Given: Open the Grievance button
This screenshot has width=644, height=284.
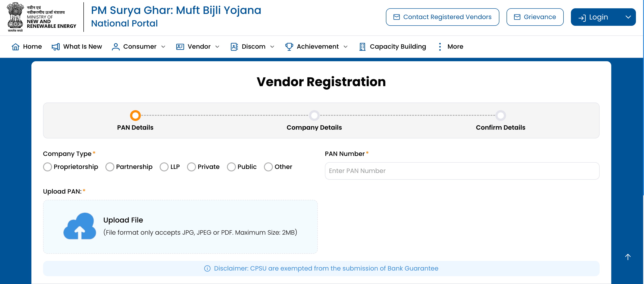Looking at the screenshot, I should point(535,17).
